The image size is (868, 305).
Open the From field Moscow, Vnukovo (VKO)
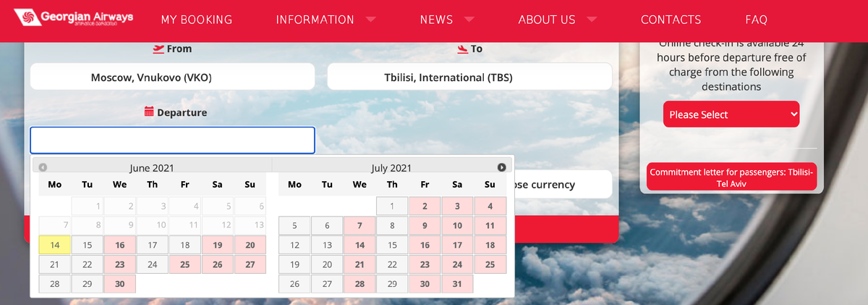(x=172, y=77)
